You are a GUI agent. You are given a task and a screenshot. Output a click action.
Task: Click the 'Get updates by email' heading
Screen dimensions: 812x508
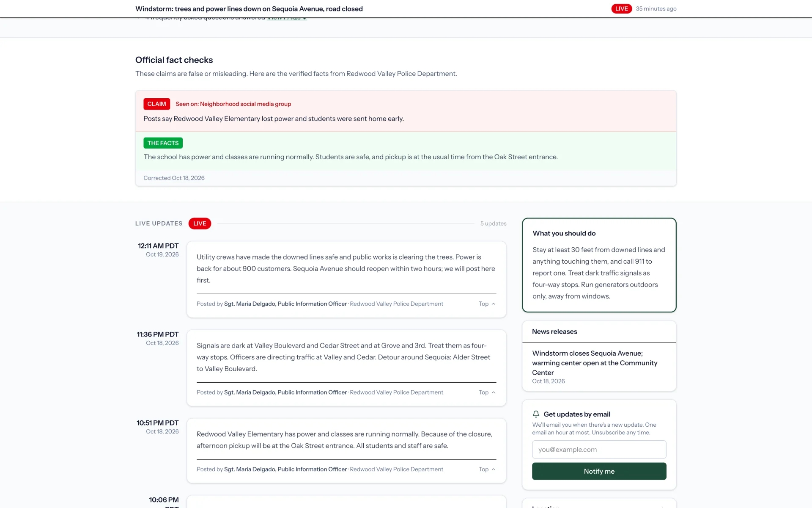tap(577, 414)
